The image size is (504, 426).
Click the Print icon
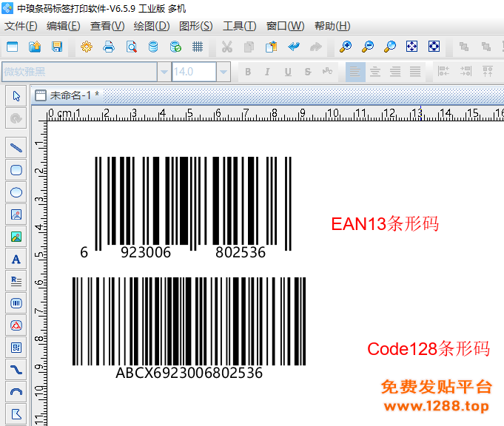[x=109, y=47]
